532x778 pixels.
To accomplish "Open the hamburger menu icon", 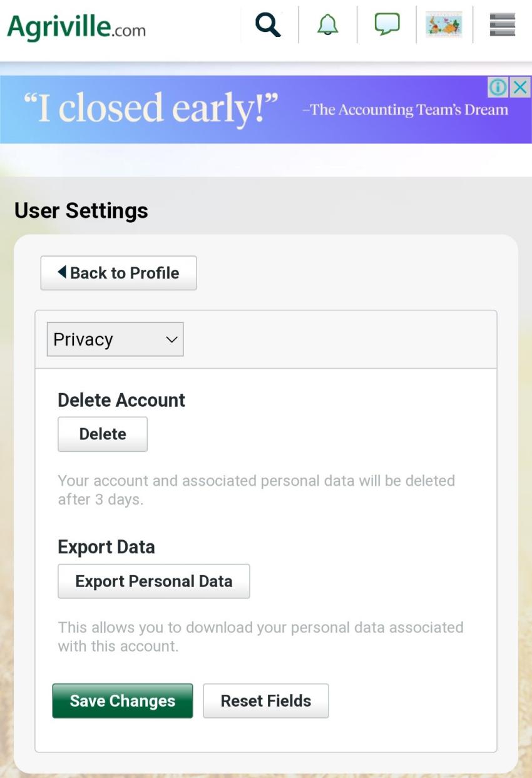I will click(502, 26).
